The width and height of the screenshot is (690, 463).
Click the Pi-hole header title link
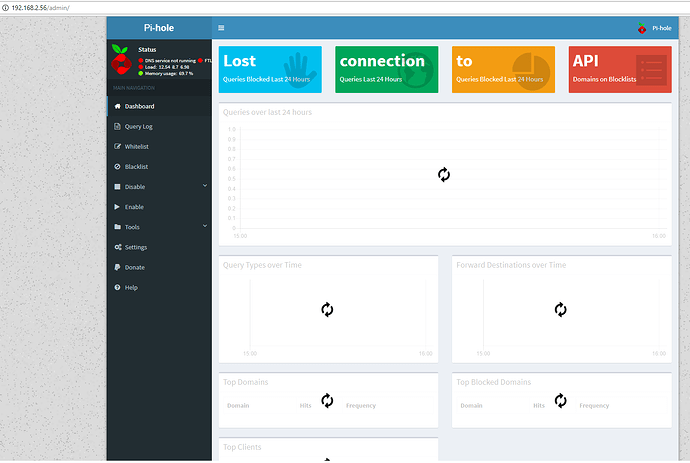click(160, 28)
